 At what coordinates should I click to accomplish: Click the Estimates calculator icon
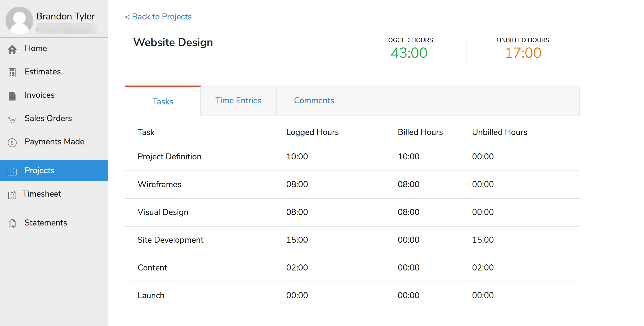tap(12, 72)
